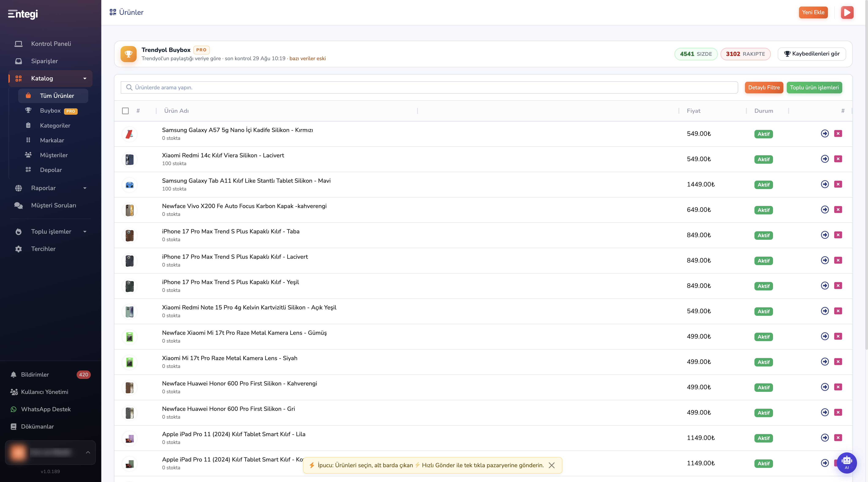Open the AI assistant robot button
This screenshot has height=482, width=868.
(x=846, y=463)
